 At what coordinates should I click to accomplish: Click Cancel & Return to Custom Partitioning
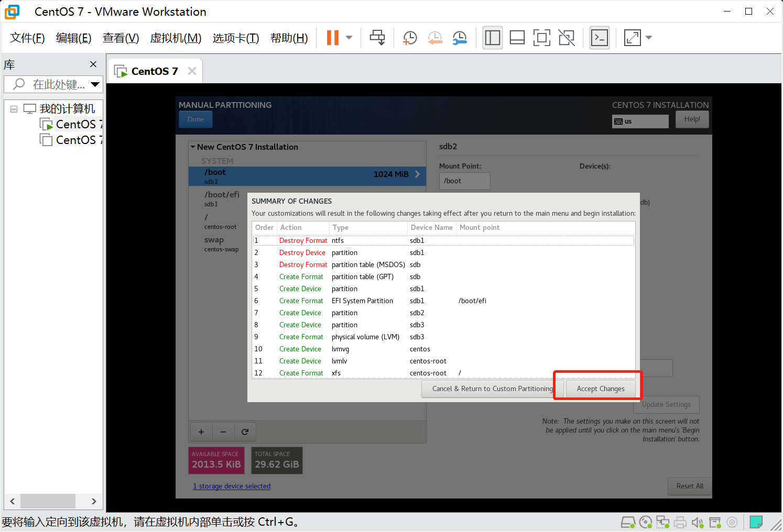click(x=492, y=389)
